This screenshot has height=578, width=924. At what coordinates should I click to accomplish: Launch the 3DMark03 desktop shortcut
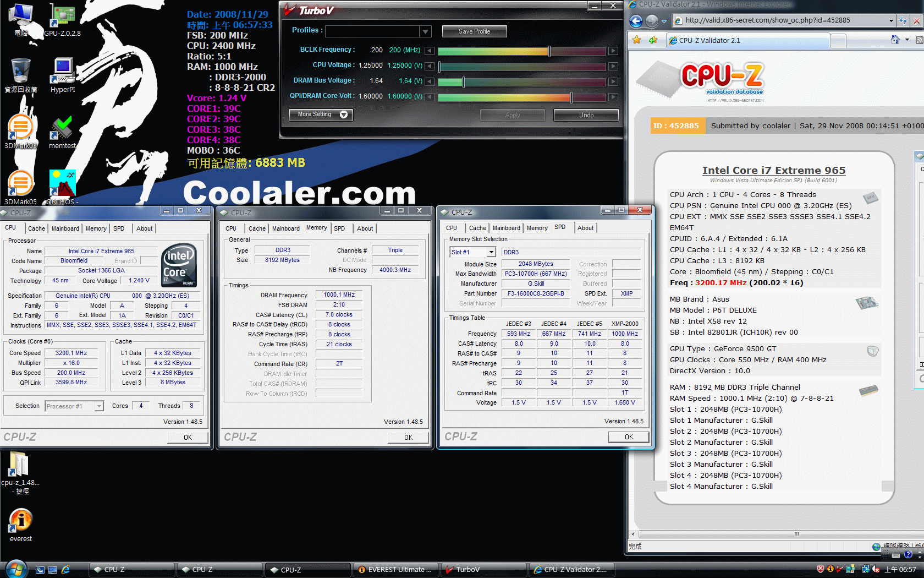[20, 132]
